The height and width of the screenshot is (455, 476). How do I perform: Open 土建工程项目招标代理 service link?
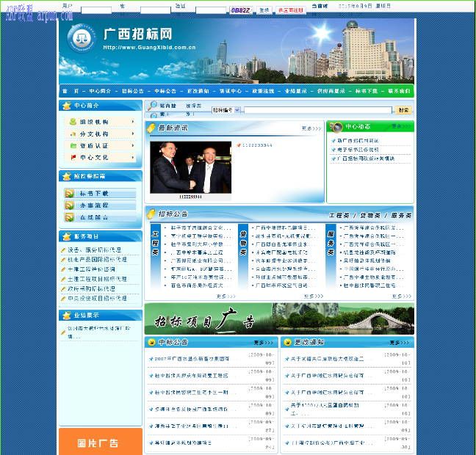click(97, 279)
